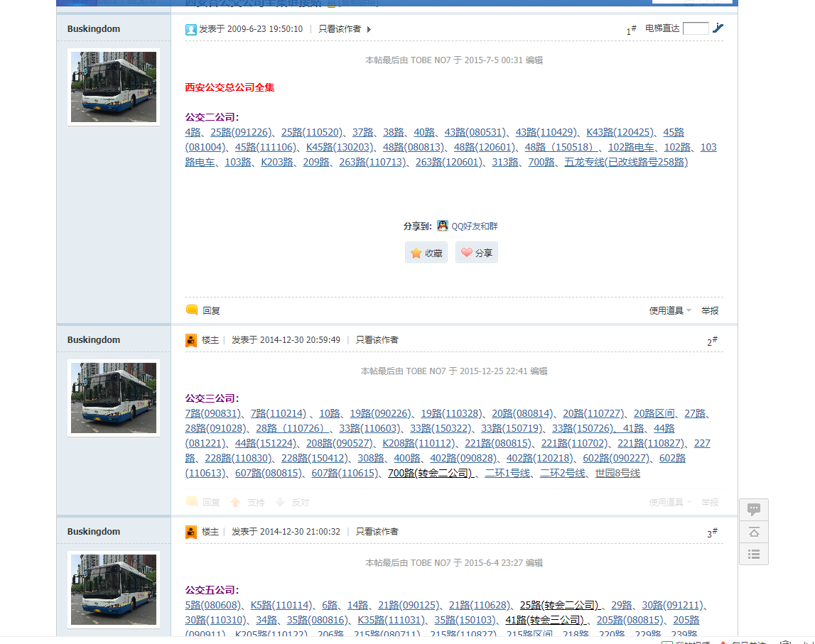Open the 313路 link
Viewport: 815px width, 644px height.
[x=505, y=162]
